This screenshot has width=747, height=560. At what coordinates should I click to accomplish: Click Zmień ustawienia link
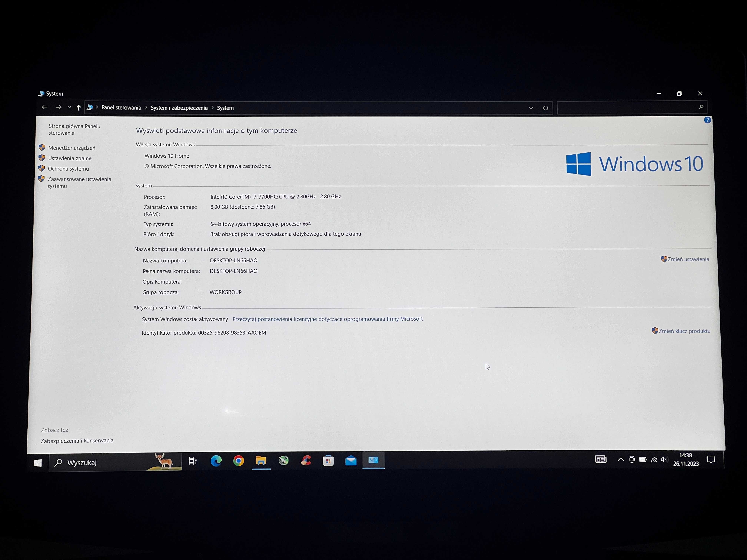[x=688, y=259]
